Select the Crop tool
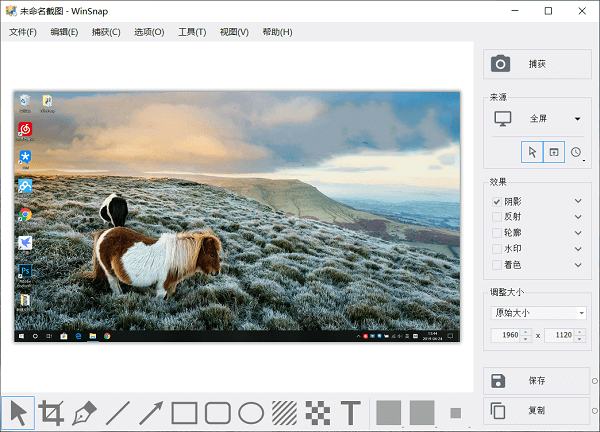This screenshot has height=432, width=600. pyautogui.click(x=51, y=412)
